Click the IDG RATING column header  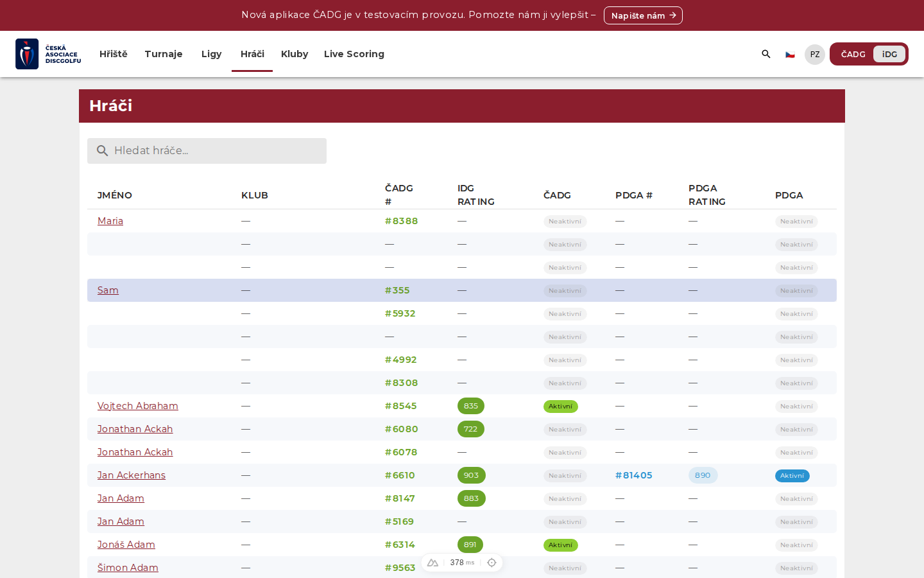(x=476, y=195)
